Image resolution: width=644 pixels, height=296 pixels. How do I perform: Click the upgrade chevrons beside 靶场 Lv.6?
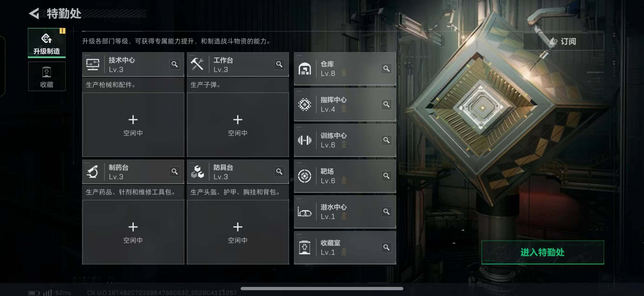pos(344,180)
